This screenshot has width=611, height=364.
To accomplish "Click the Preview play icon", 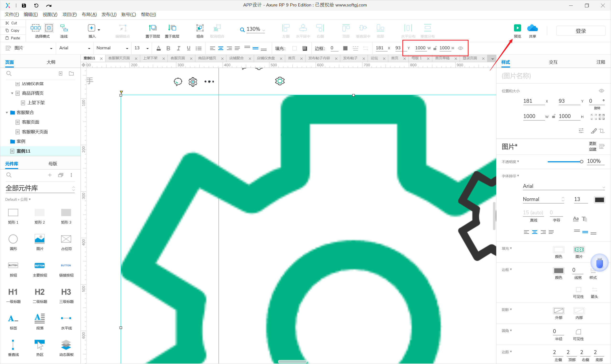I will point(517,28).
